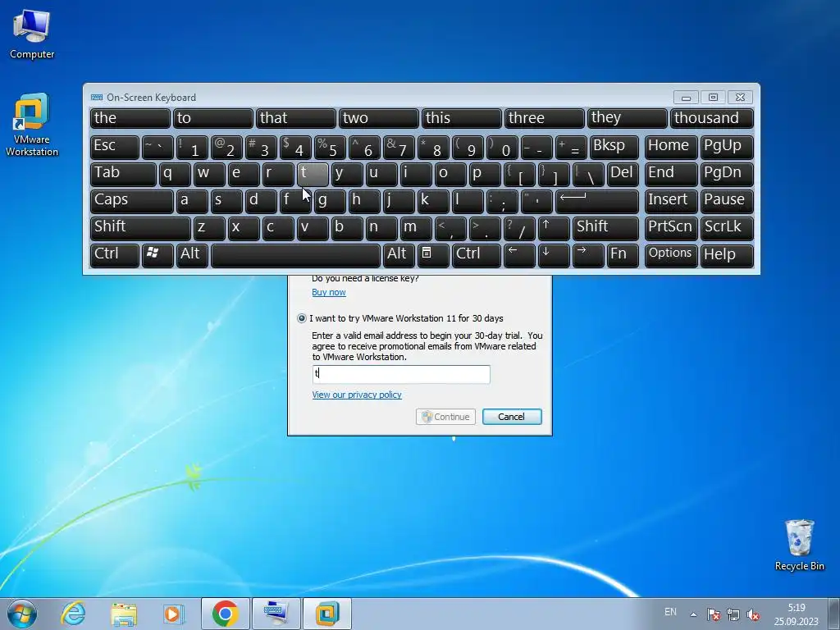Toggle the right Shift key
This screenshot has width=840, height=630.
pyautogui.click(x=605, y=229)
